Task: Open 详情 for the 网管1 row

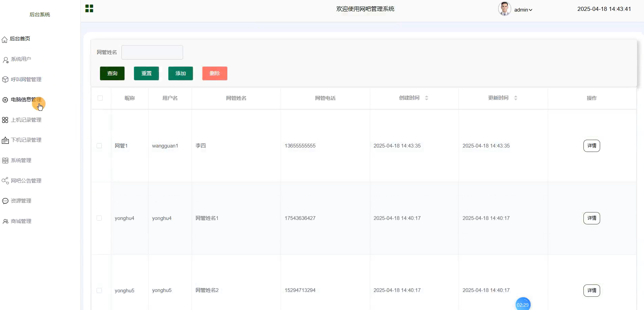Action: coord(592,146)
